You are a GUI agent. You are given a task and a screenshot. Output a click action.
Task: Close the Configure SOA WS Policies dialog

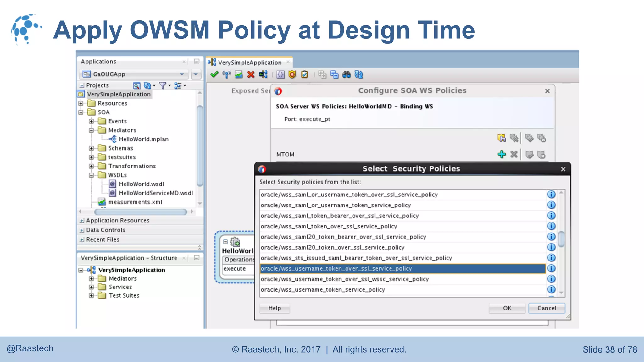[x=547, y=91]
